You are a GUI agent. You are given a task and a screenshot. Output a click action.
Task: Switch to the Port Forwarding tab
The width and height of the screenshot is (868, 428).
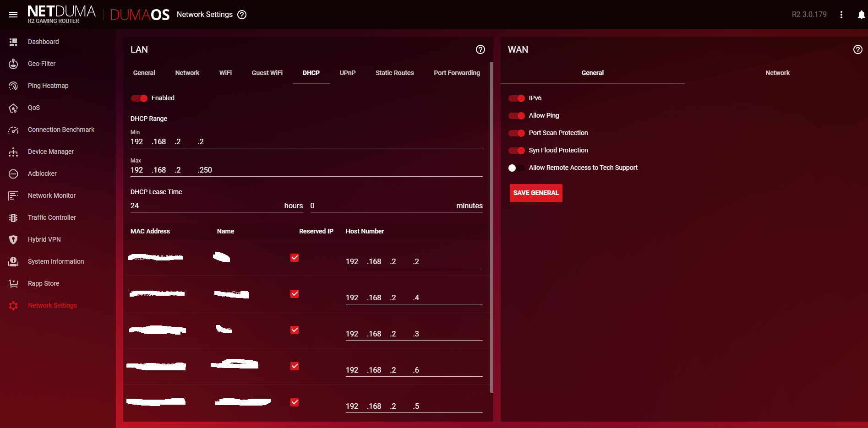point(457,73)
